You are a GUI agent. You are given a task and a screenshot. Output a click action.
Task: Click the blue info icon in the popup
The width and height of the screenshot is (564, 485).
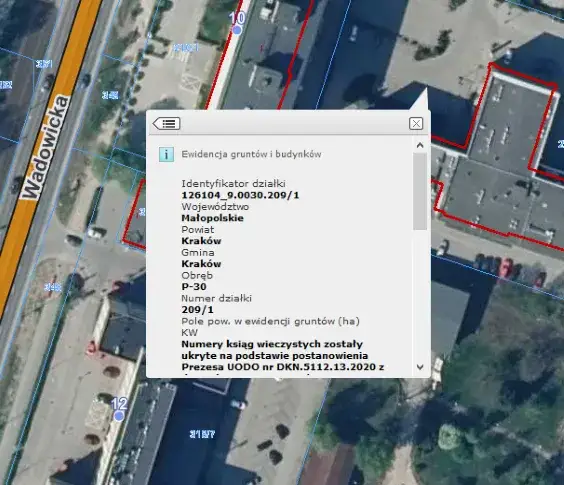(166, 154)
